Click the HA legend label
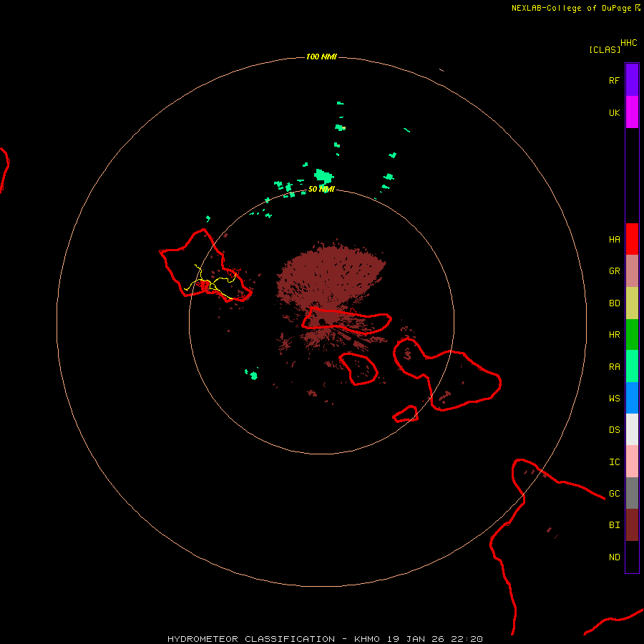The image size is (644, 644). coord(614,240)
